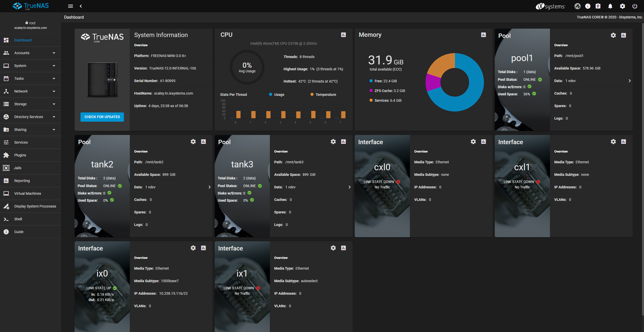The height and width of the screenshot is (332, 644).
Task: Click tank2 pool report bar chart icon
Action: 204,141
